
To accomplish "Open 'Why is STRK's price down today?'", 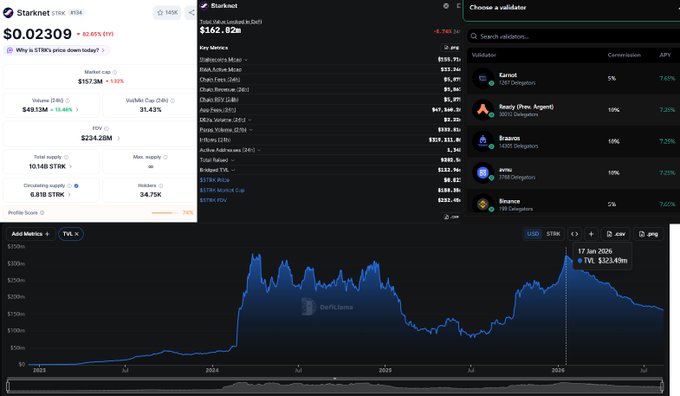I will pyautogui.click(x=57, y=50).
